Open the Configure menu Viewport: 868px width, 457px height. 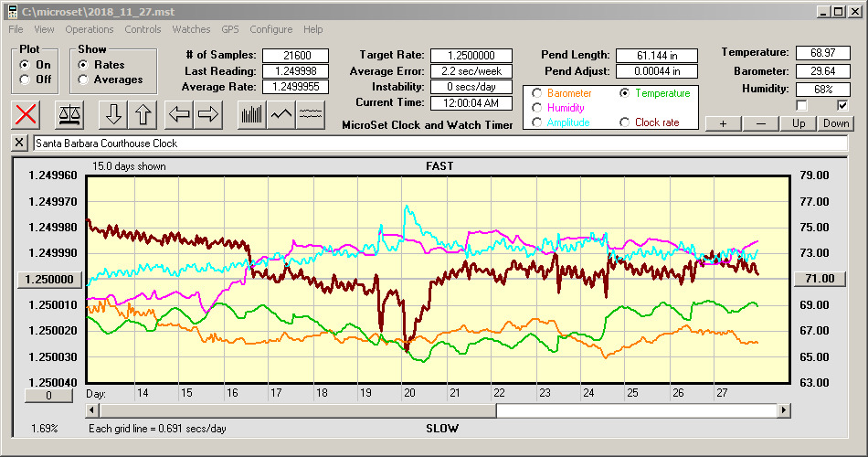click(271, 29)
